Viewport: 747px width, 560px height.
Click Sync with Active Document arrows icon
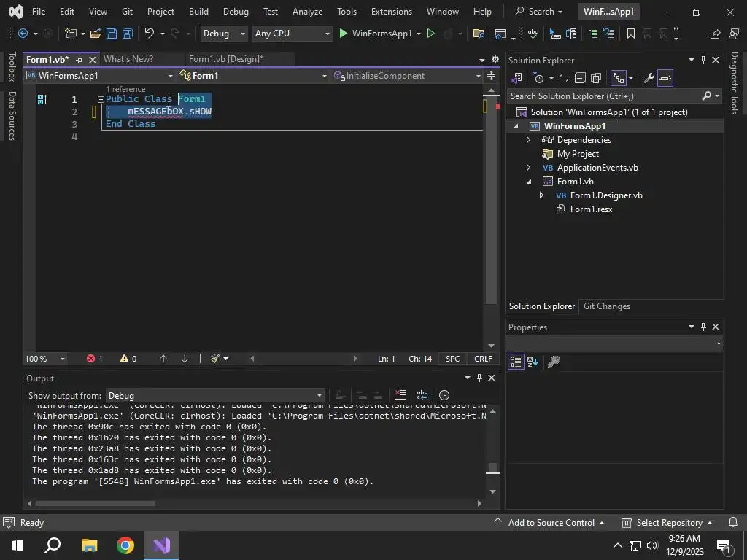564,78
